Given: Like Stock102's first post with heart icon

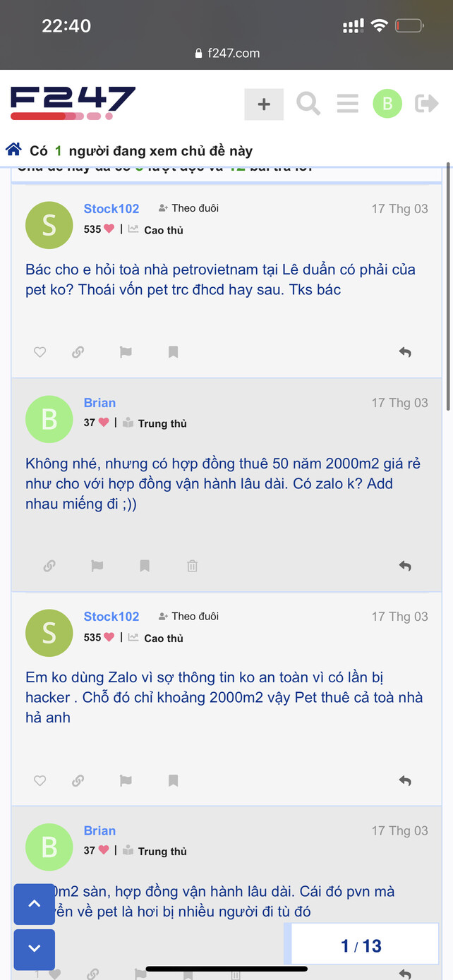Looking at the screenshot, I should [x=40, y=352].
